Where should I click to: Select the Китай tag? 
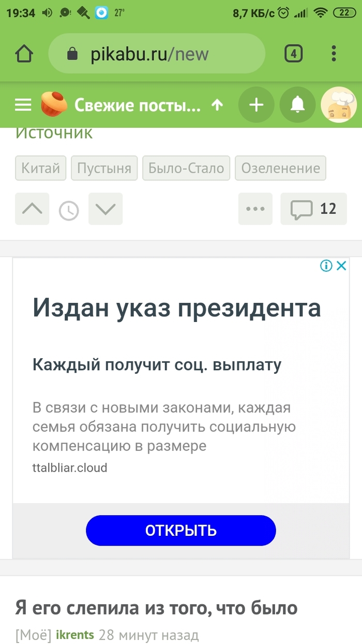pos(41,168)
